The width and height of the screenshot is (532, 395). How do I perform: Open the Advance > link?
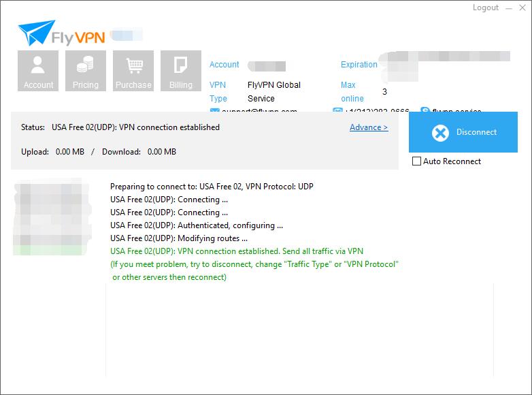point(369,127)
